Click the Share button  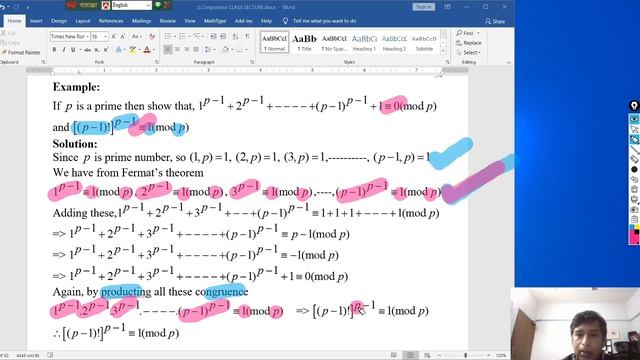tap(495, 21)
